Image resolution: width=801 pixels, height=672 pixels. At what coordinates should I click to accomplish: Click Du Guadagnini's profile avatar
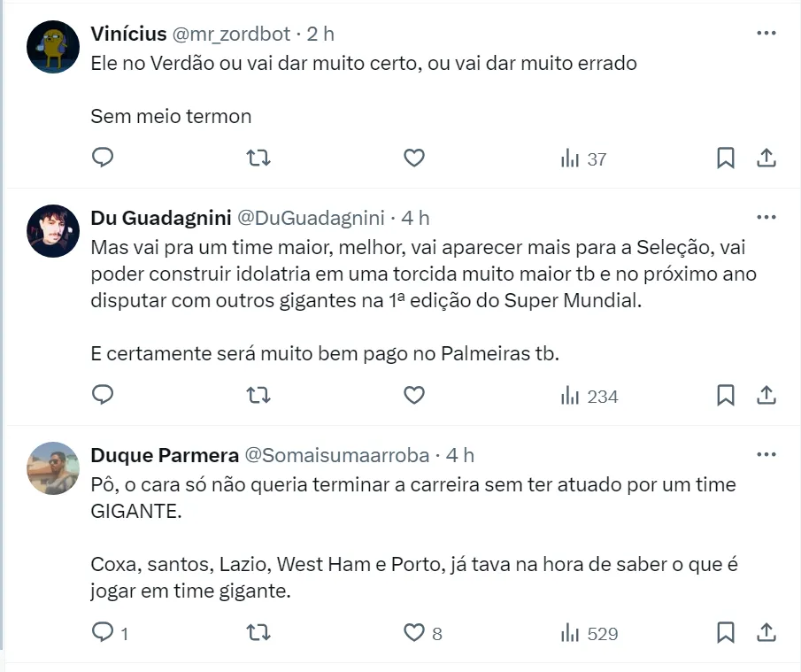(53, 231)
